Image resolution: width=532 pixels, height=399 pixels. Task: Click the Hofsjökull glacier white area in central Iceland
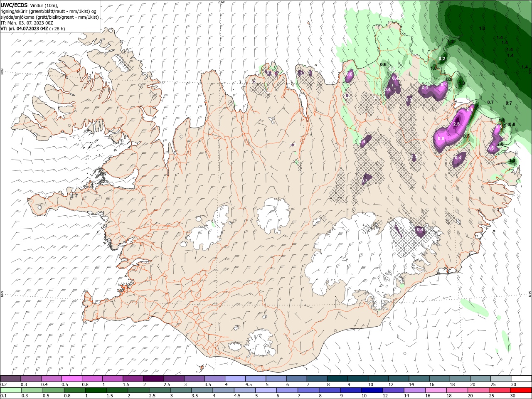point(273,215)
